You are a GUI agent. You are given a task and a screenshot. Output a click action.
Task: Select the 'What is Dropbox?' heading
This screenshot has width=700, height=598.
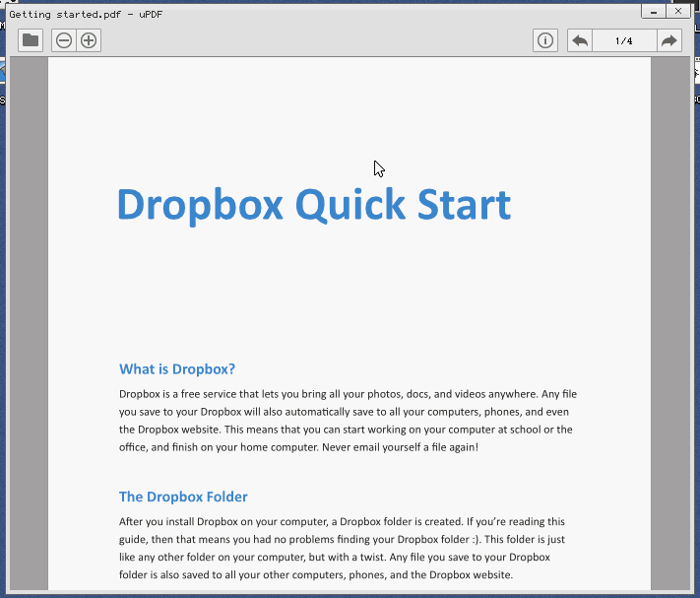coord(177,369)
